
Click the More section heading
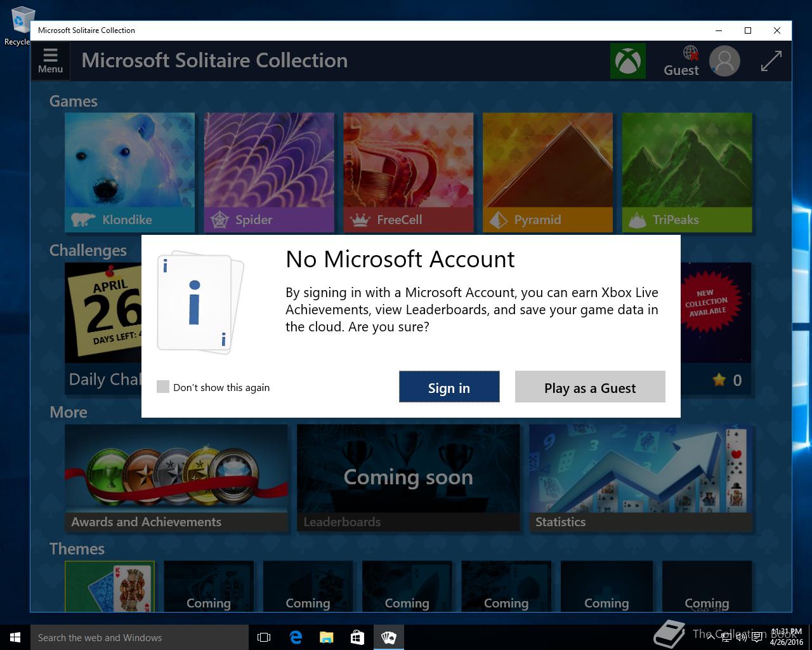[x=69, y=412]
